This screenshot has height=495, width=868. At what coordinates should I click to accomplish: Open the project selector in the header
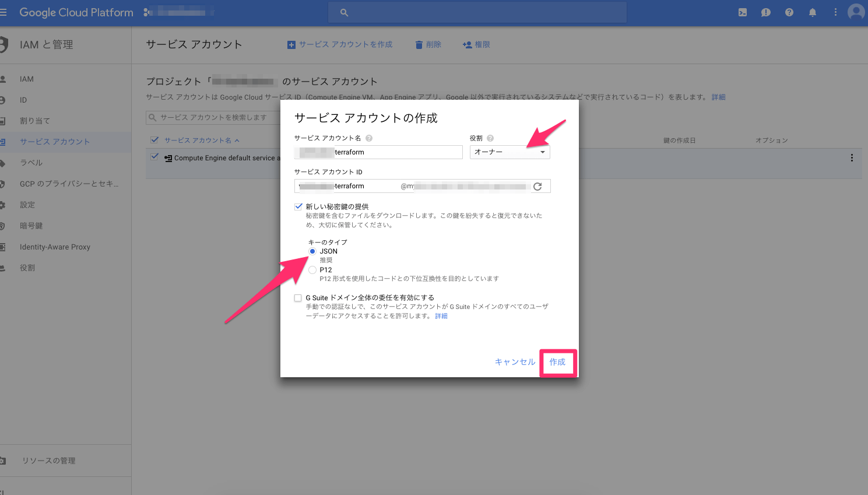click(x=178, y=12)
